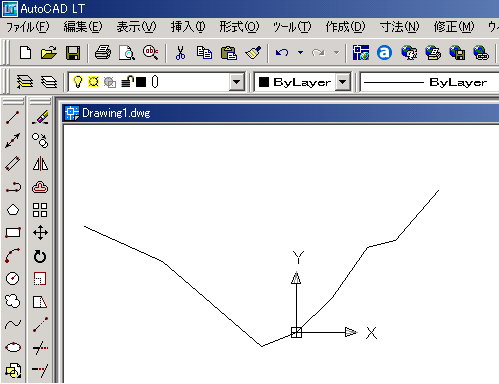Click the Save floppy disk icon

coord(73,53)
